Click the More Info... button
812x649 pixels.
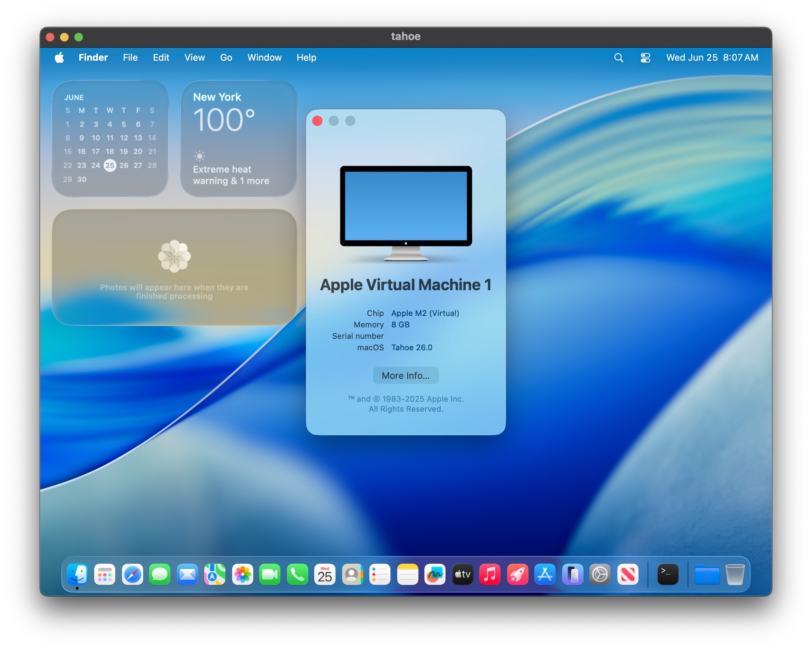406,376
